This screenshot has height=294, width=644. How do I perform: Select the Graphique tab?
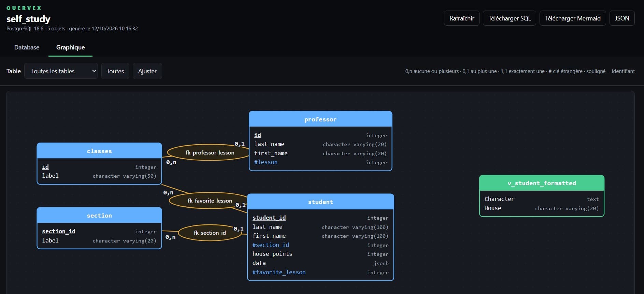pos(70,47)
